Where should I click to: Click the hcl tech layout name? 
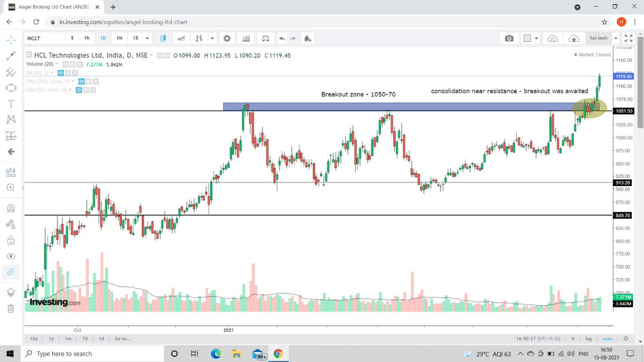tap(598, 38)
